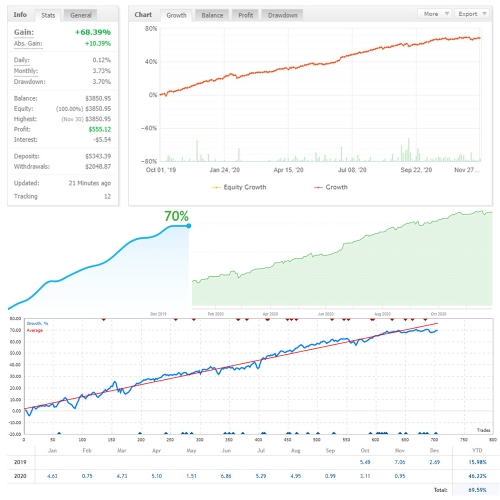The width and height of the screenshot is (500, 500).
Task: Open the Export dropdown
Action: click(x=472, y=14)
